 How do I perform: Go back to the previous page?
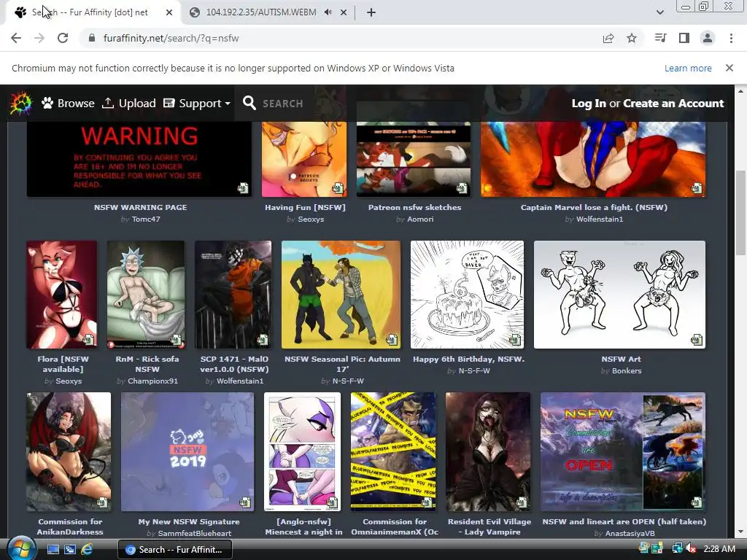click(16, 38)
